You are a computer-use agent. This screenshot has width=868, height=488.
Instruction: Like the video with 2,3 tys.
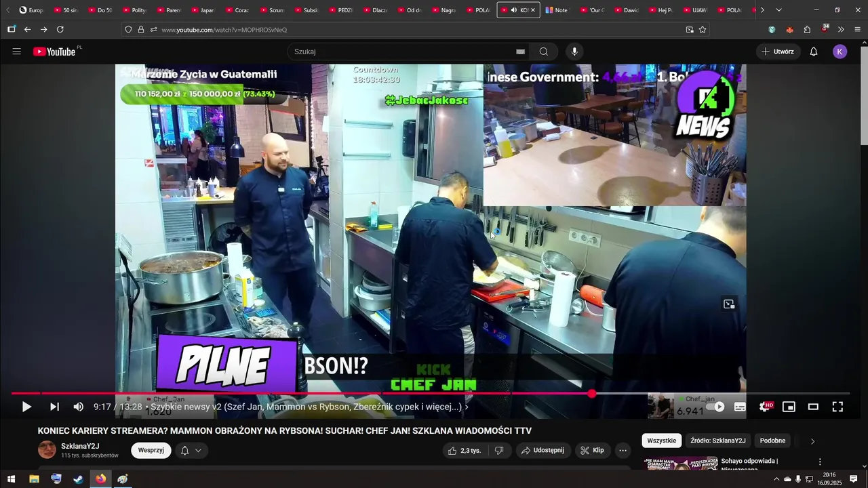[x=465, y=450]
